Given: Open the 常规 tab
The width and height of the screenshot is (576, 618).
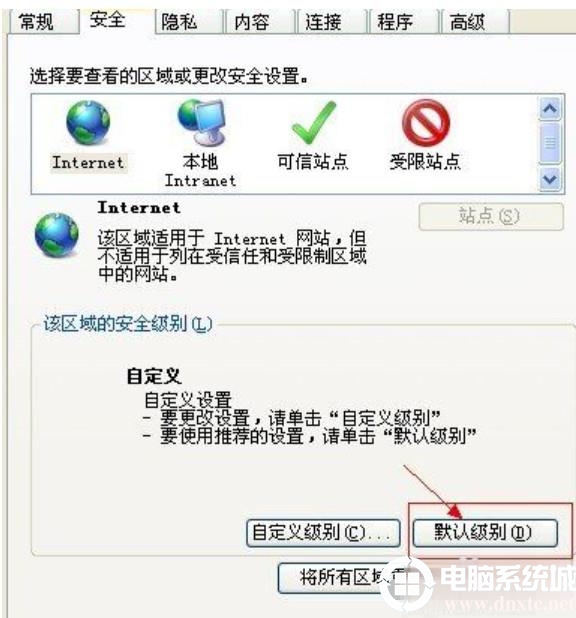Looking at the screenshot, I should [x=36, y=22].
